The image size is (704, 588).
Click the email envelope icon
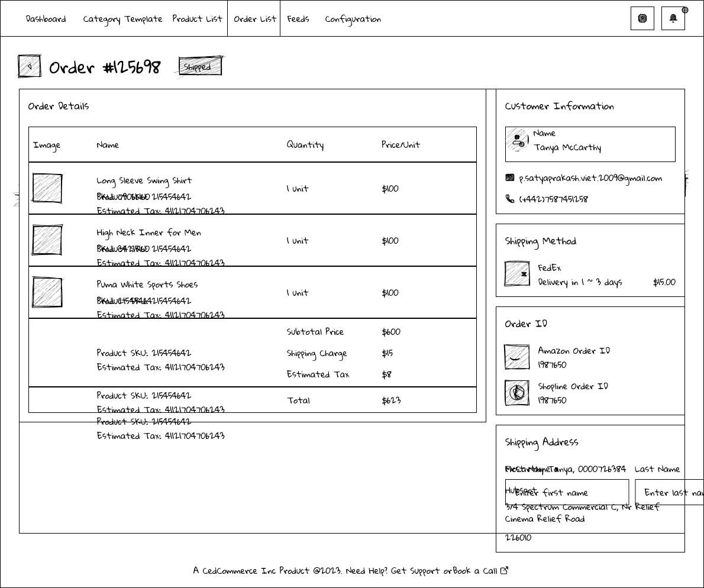pyautogui.click(x=509, y=177)
